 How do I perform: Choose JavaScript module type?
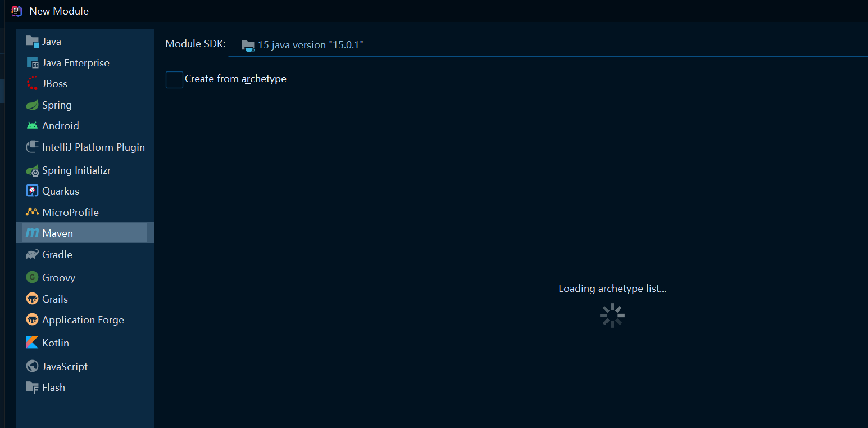85,366
